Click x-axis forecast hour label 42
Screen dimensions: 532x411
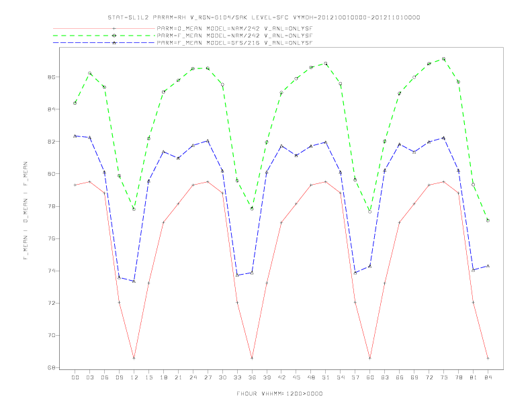coord(281,377)
